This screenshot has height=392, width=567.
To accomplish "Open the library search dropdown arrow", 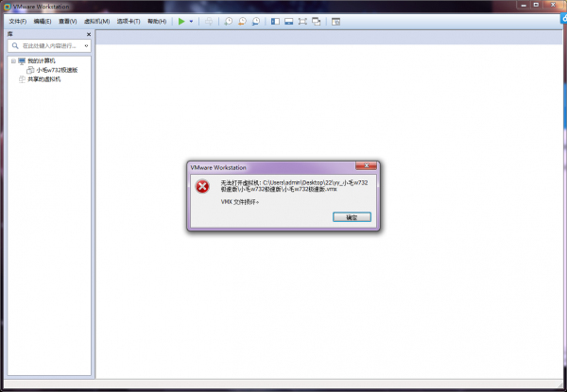I will tap(86, 45).
